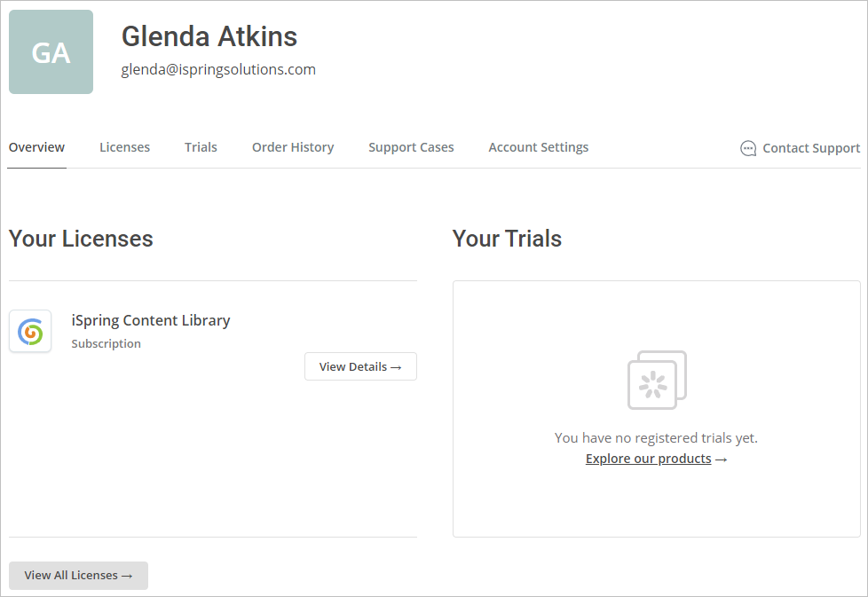Screen dimensions: 868x597
Task: Open the Account Settings tab
Action: point(539,147)
